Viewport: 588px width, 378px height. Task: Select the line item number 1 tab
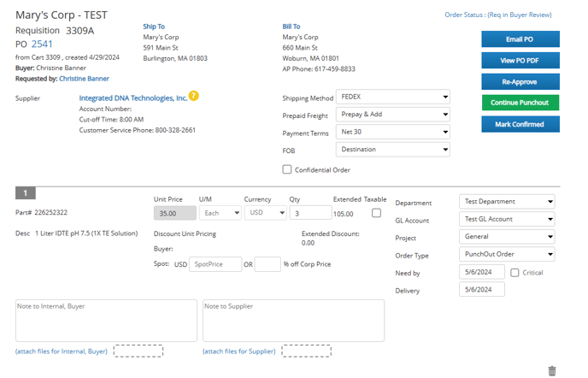[26, 193]
